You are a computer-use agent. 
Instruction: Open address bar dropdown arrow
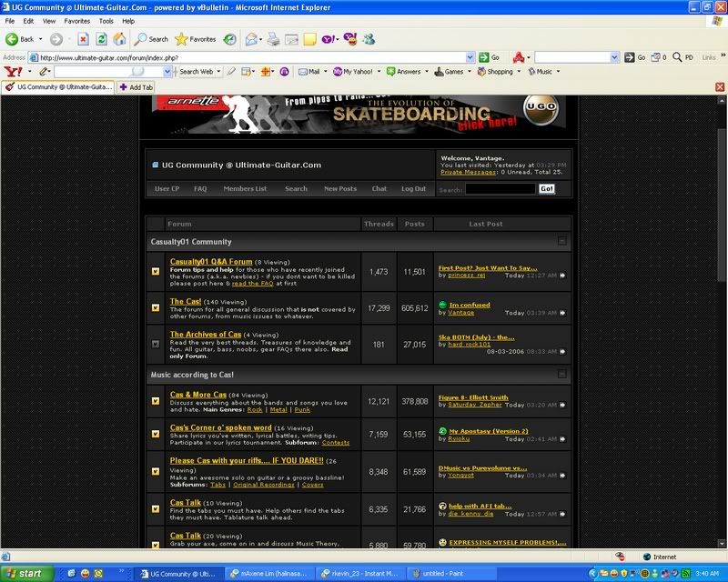coord(470,57)
